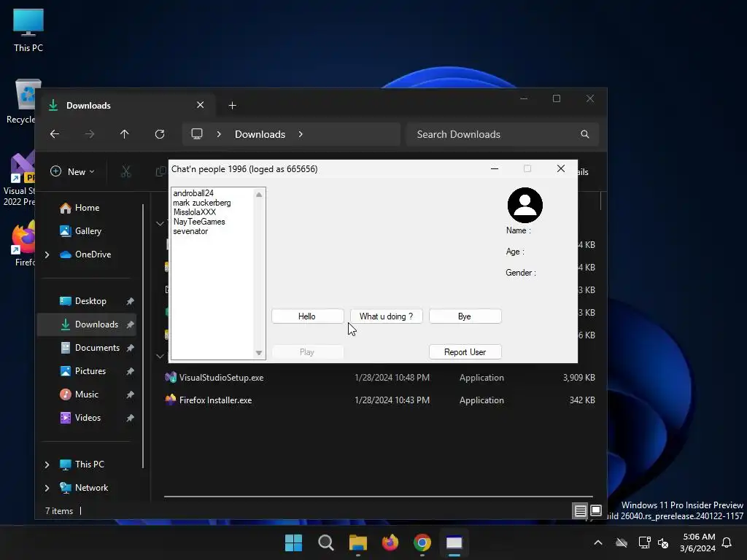Expand chevron after Downloads in address bar
Image resolution: width=747 pixels, height=560 pixels.
[x=301, y=134]
